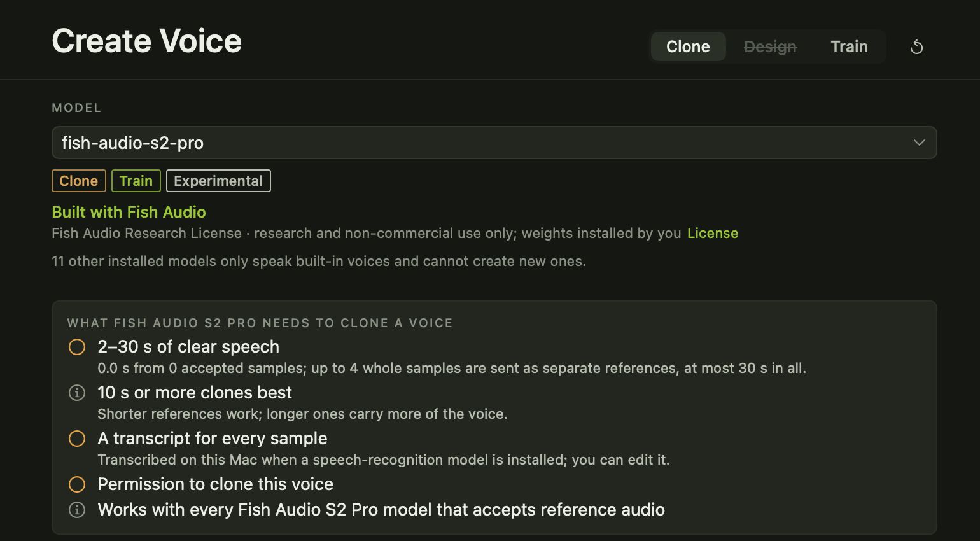The image size is (980, 541).
Task: Follow the Built with Fish Audio link
Action: (129, 212)
